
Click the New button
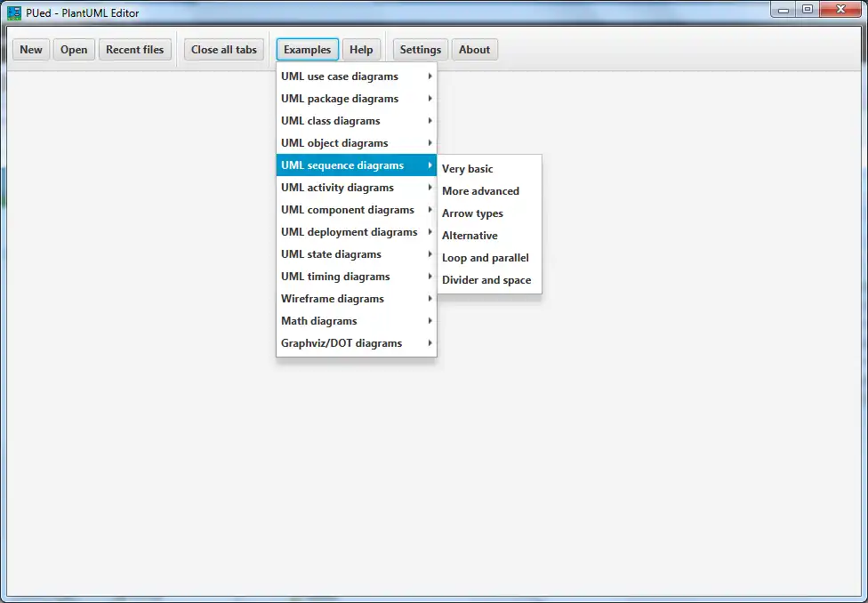(x=31, y=49)
